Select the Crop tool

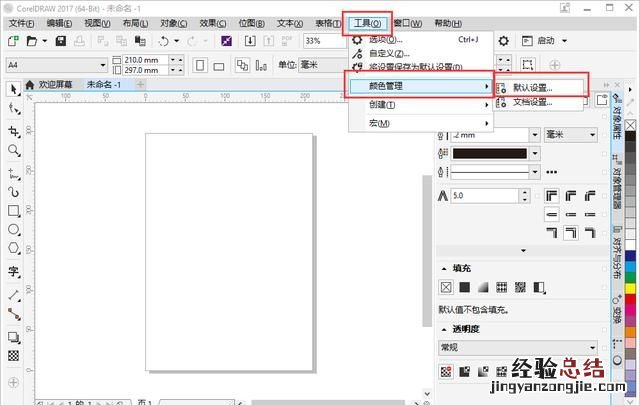[x=14, y=131]
